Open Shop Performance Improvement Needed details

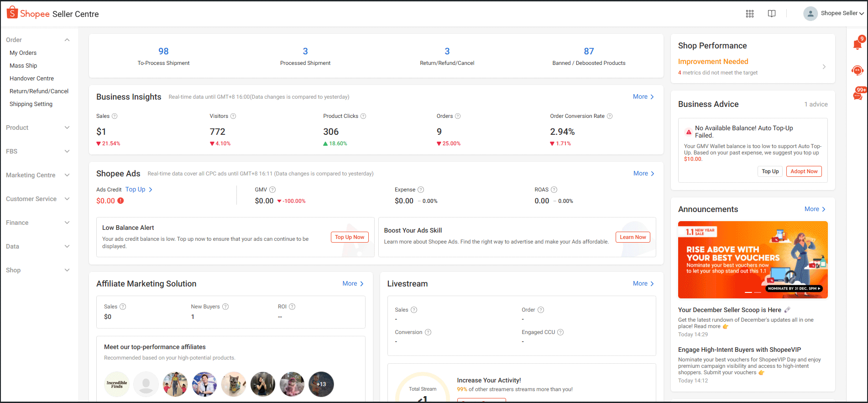(752, 67)
